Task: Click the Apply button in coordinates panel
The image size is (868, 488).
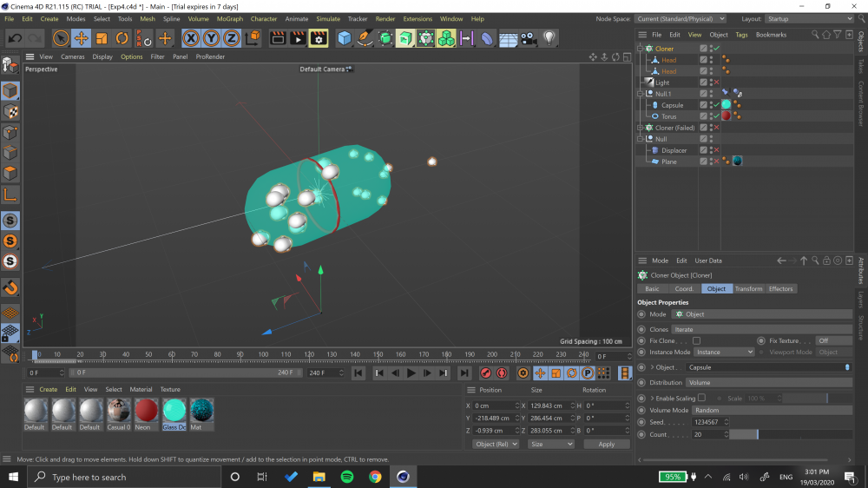Action: 607,444
